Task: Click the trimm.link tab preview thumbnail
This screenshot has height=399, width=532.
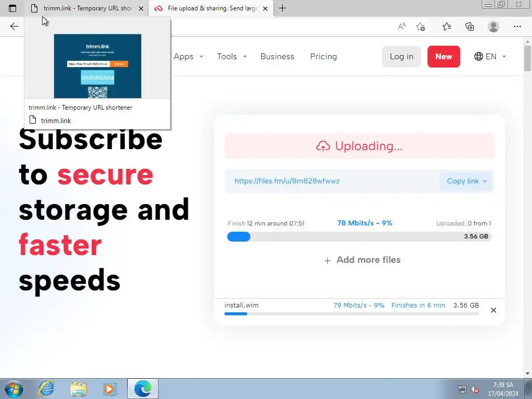Action: [x=97, y=66]
